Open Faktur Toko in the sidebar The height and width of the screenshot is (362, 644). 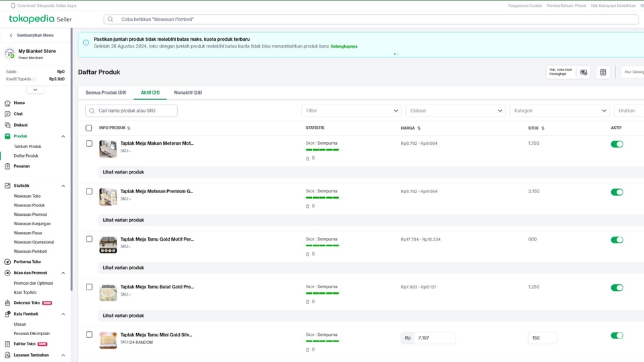(25, 344)
